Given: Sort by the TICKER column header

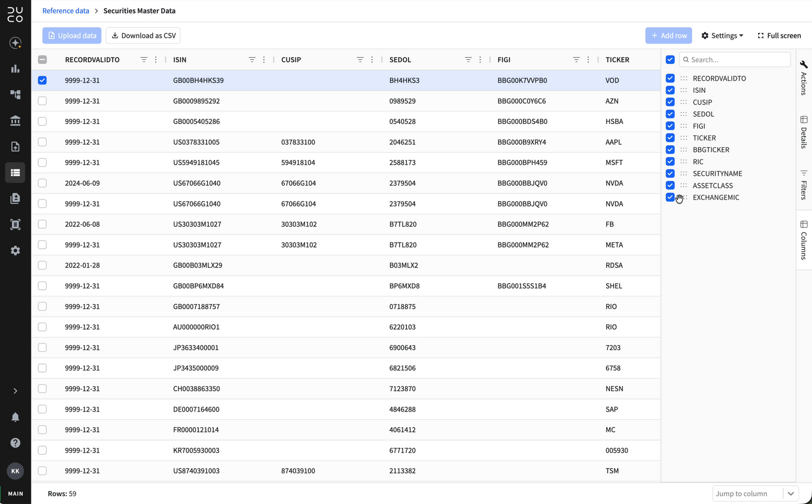Looking at the screenshot, I should point(617,60).
